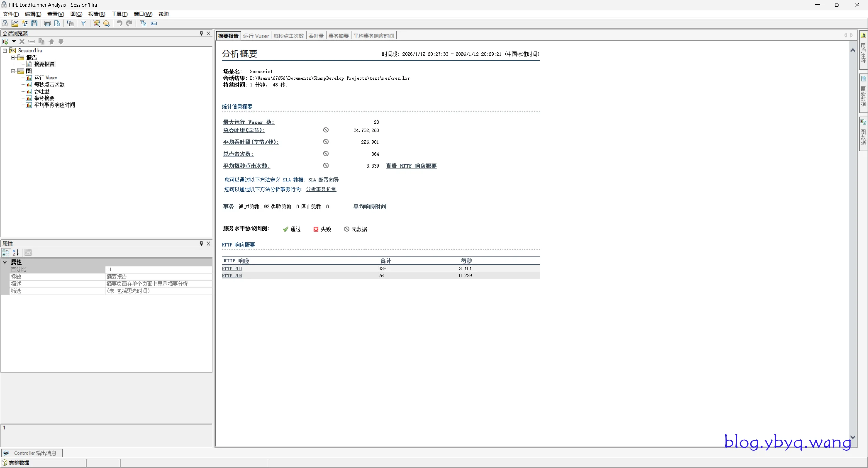Open the clock Analyze Transaction icon
This screenshot has height=468, width=868.
pyautogui.click(x=106, y=23)
